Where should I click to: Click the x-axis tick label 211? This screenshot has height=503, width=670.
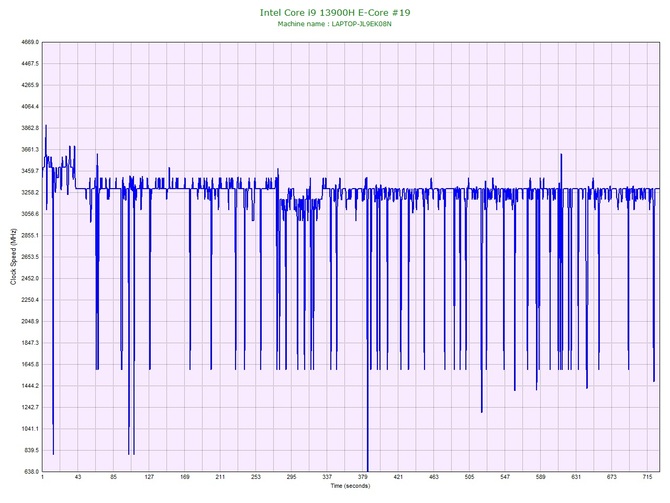(220, 477)
